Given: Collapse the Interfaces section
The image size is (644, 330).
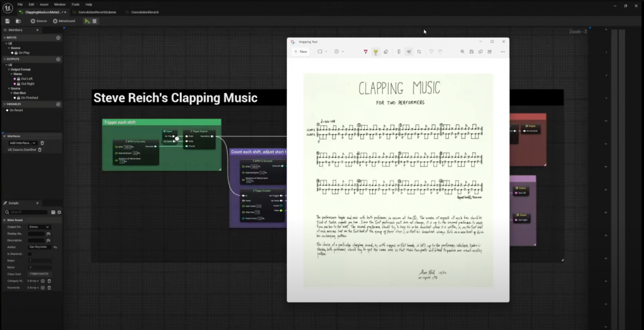Looking at the screenshot, I should [x=4, y=136].
